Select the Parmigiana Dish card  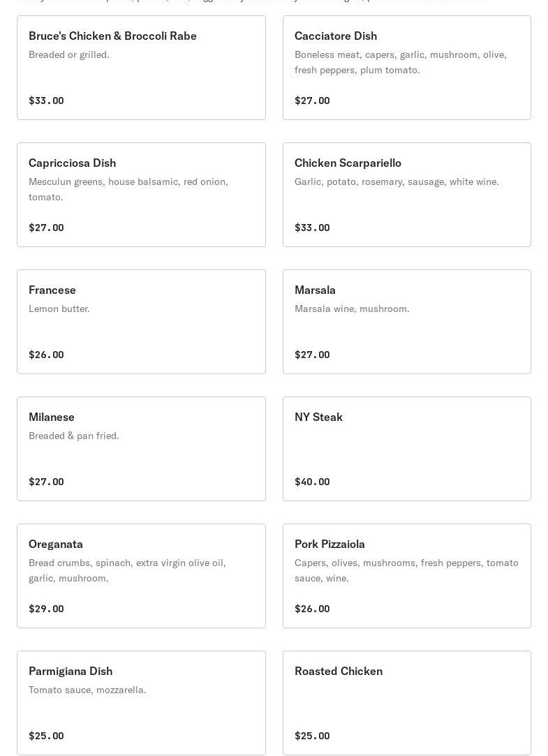click(x=141, y=703)
